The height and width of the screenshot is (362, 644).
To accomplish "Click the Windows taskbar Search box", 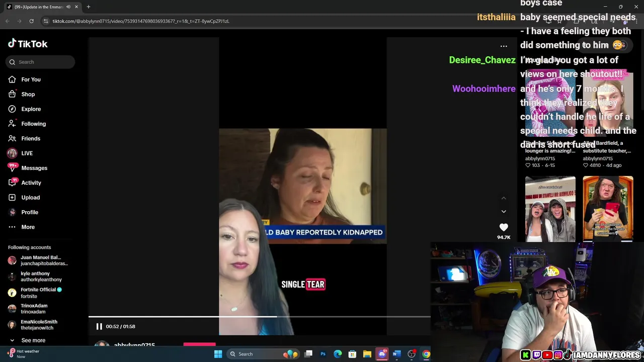I will click(x=262, y=354).
